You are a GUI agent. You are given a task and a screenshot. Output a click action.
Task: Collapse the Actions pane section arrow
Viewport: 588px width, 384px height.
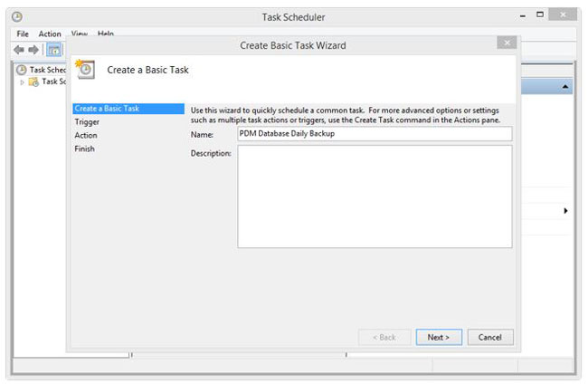coord(565,87)
